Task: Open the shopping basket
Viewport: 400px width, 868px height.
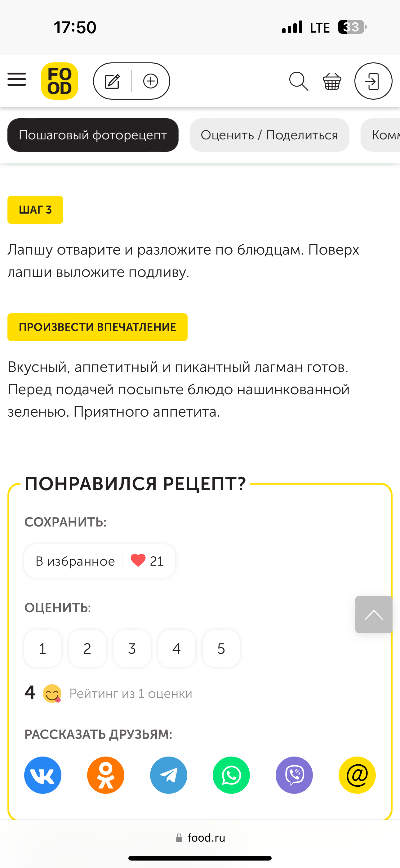Action: click(332, 81)
